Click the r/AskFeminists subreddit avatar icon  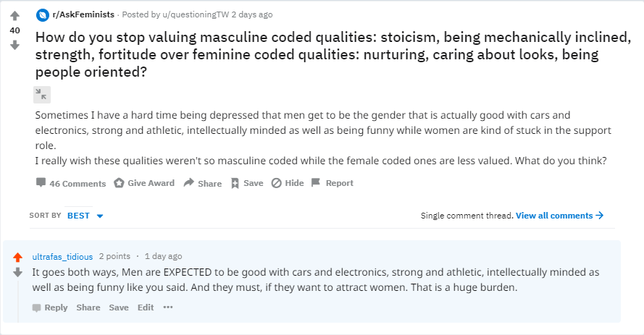(x=42, y=15)
